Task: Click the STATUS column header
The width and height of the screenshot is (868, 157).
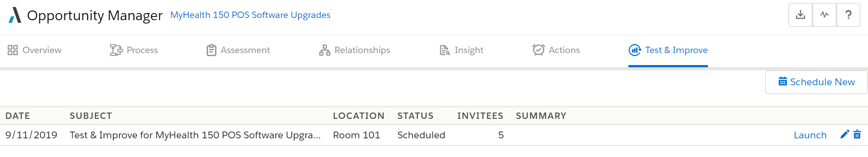Action: click(415, 116)
